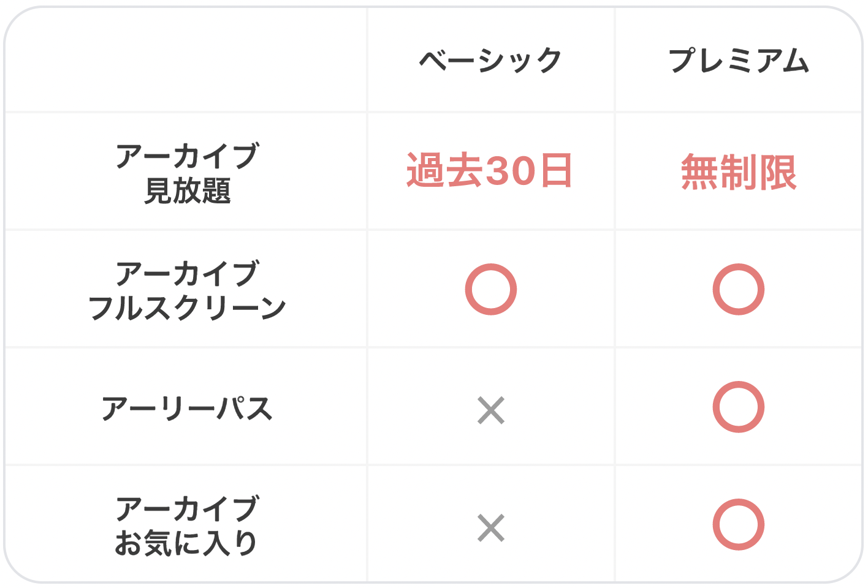Click the お気に入り line of last row label
The width and height of the screenshot is (868, 588).
[x=186, y=543]
